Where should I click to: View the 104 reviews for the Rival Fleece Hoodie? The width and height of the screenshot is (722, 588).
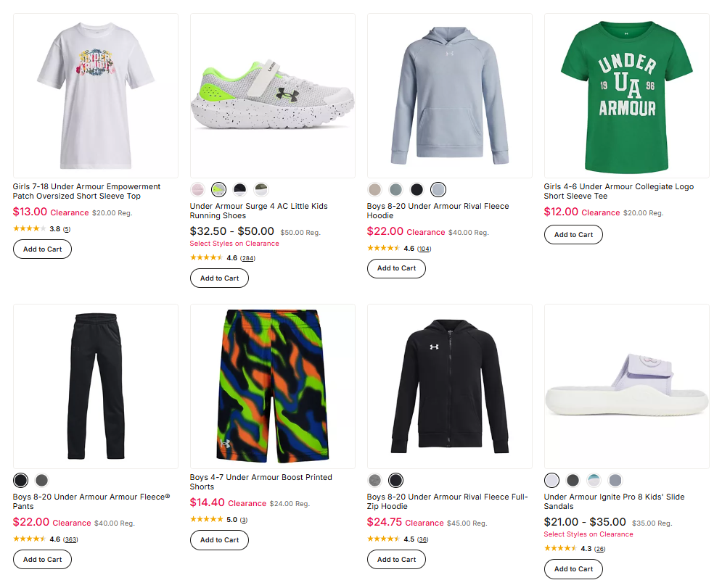(x=424, y=248)
